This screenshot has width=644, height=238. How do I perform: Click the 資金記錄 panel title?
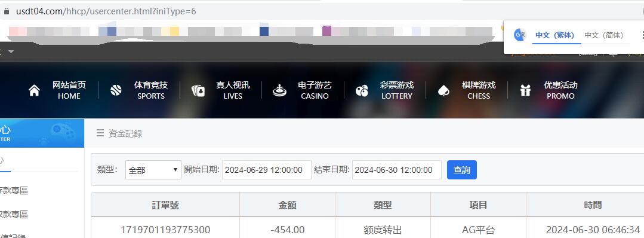[x=125, y=133]
